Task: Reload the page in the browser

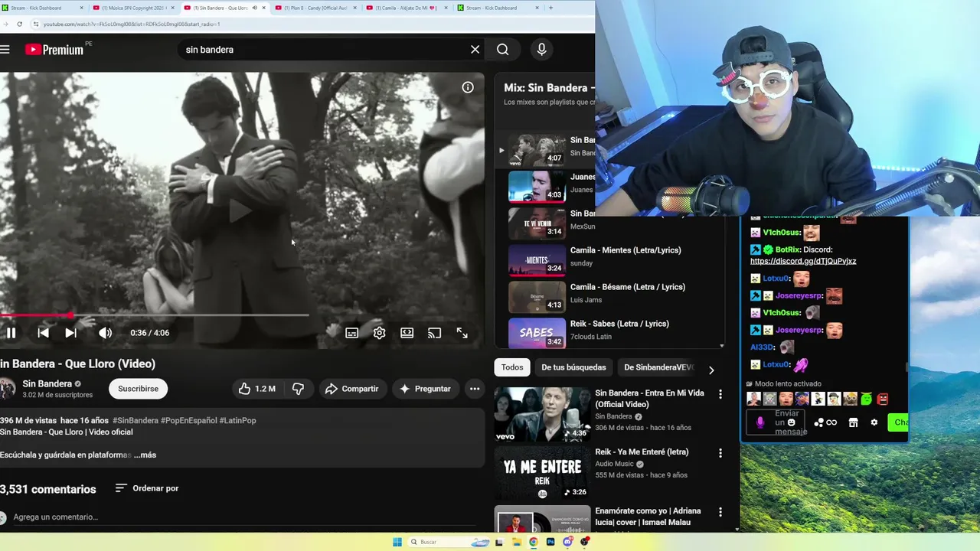Action: click(19, 24)
